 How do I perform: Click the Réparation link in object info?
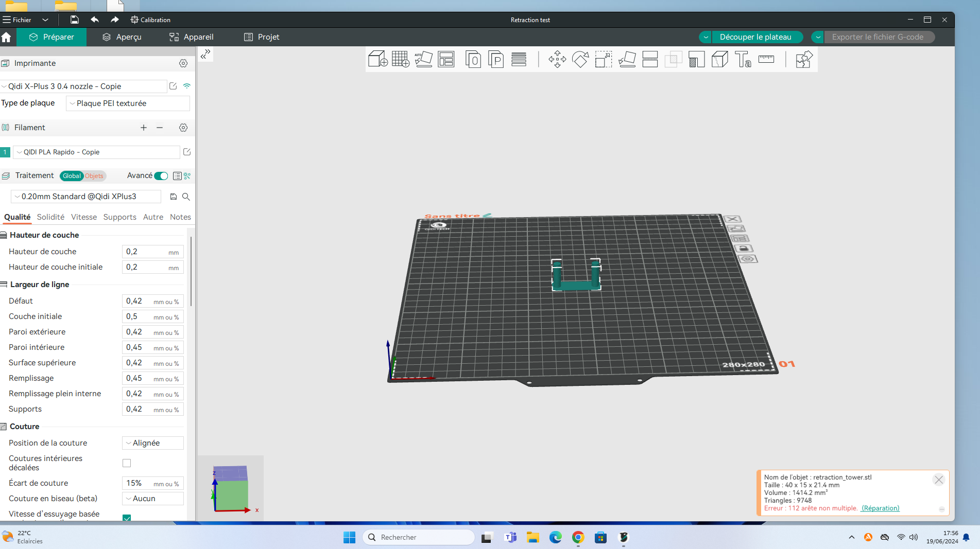(880, 508)
